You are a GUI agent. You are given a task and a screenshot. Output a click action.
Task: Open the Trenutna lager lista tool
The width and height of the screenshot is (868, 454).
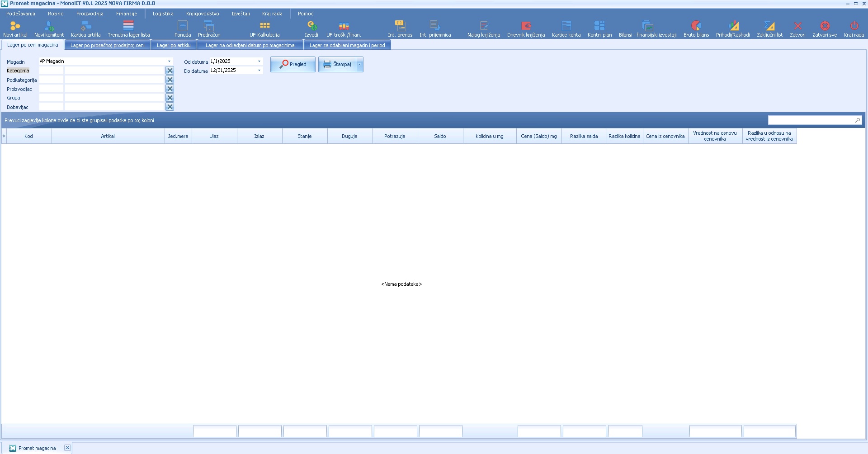pos(128,29)
